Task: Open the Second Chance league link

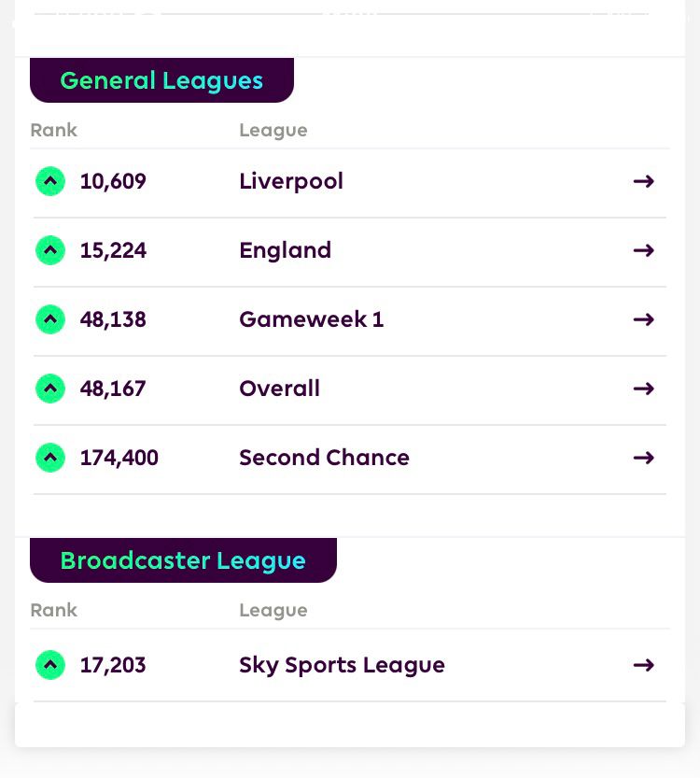Action: pyautogui.click(x=324, y=457)
